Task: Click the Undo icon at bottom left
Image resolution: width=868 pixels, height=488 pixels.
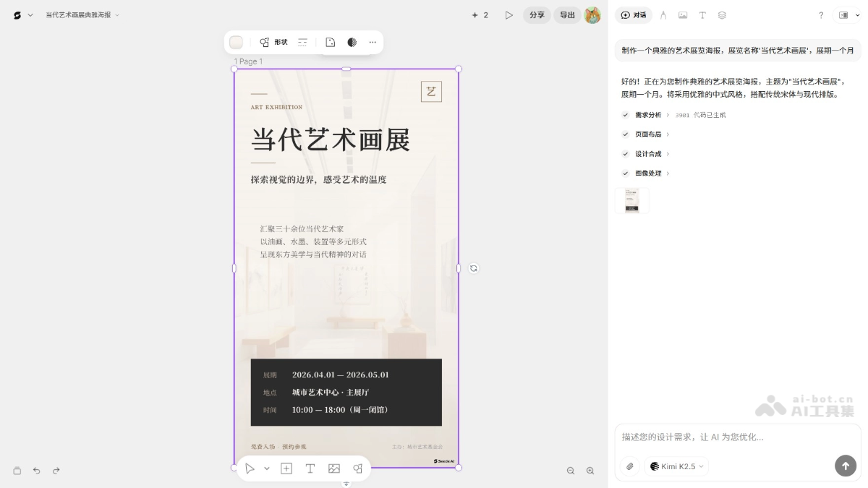Action: [x=36, y=471]
